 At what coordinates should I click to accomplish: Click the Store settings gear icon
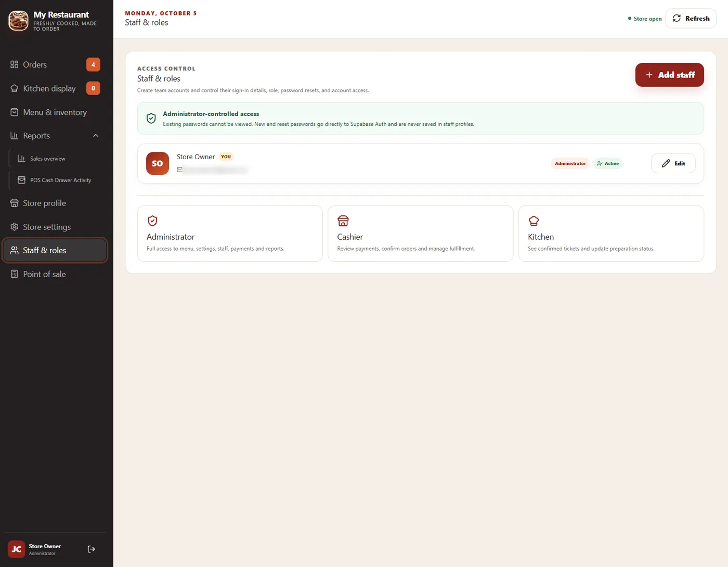pyautogui.click(x=14, y=227)
